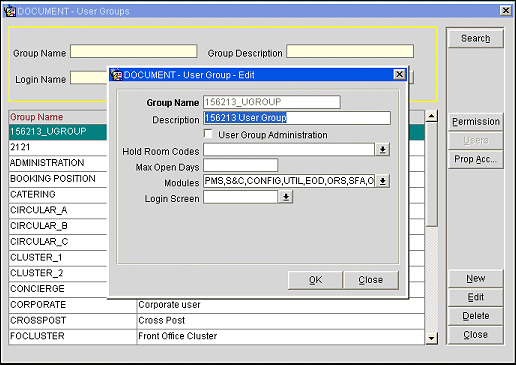This screenshot has height=365, width=516.
Task: Click the Delete button in User Groups
Action: click(x=475, y=316)
